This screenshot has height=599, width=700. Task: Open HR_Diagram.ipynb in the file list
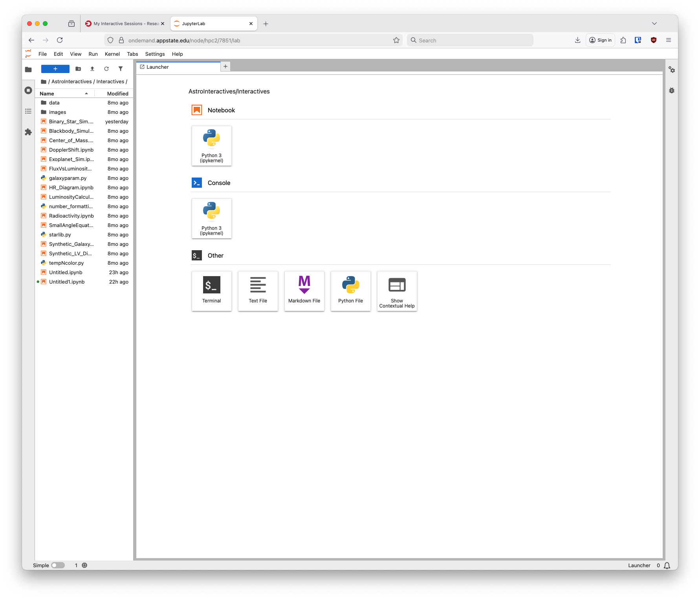(71, 188)
